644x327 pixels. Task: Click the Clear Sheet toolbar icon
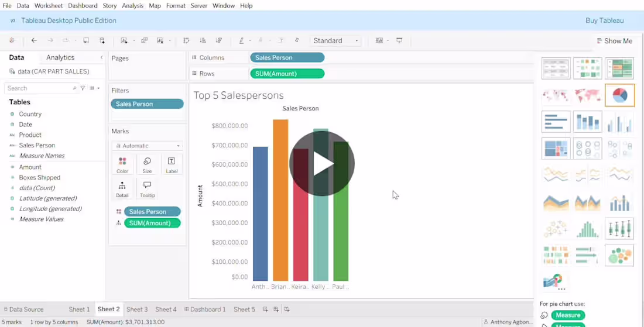point(160,40)
